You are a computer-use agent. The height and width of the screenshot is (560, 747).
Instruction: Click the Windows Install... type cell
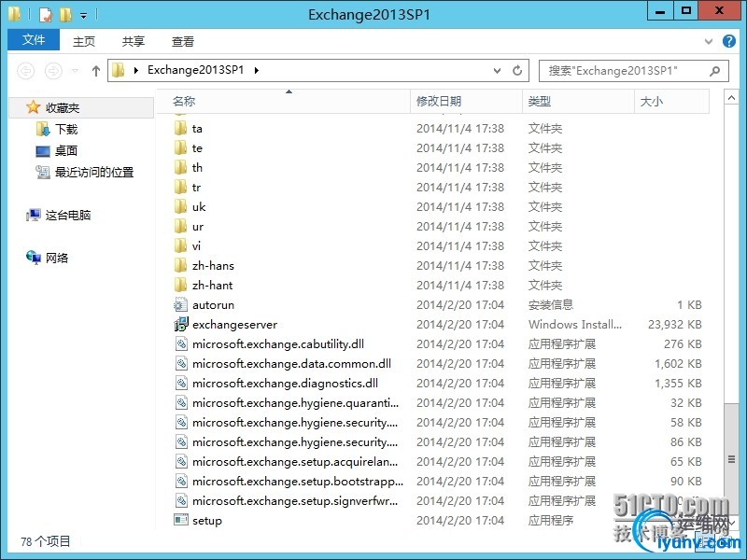coord(574,324)
